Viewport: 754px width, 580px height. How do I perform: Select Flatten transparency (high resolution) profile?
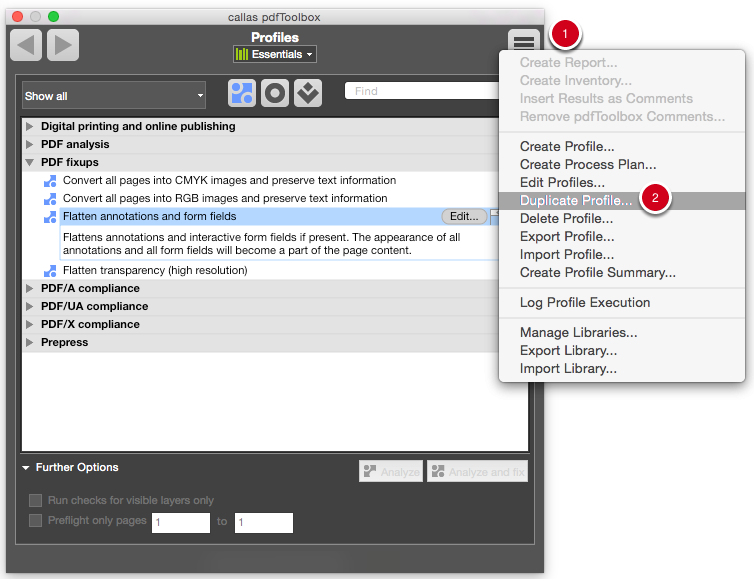pyautogui.click(x=155, y=270)
